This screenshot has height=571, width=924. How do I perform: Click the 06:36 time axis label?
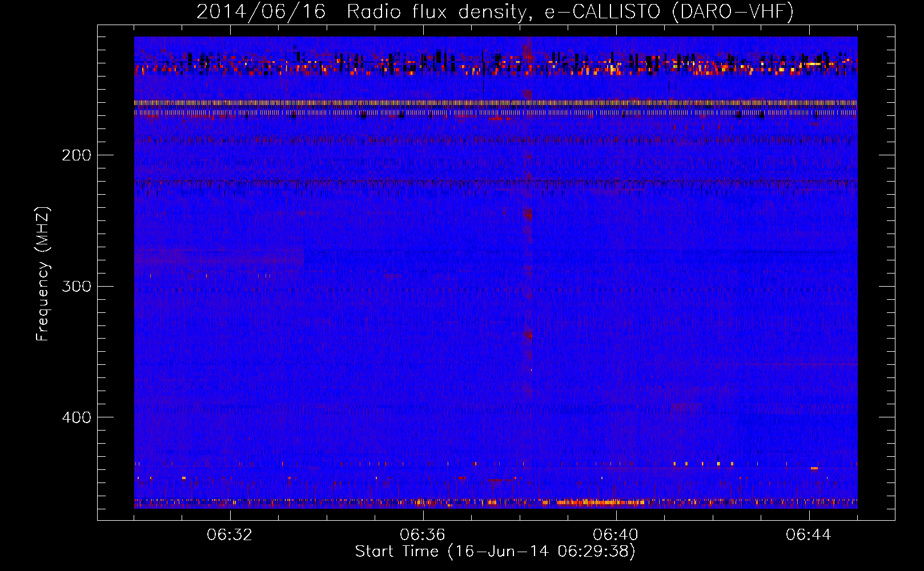click(423, 535)
